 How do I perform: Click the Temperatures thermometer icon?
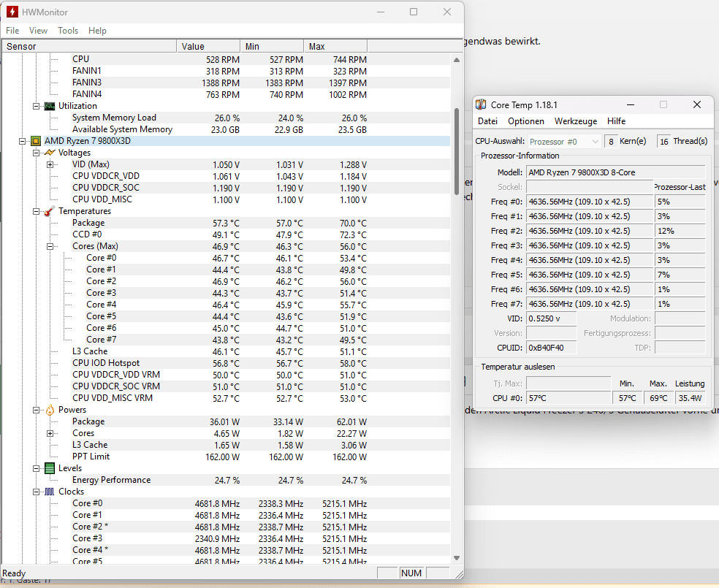(50, 211)
